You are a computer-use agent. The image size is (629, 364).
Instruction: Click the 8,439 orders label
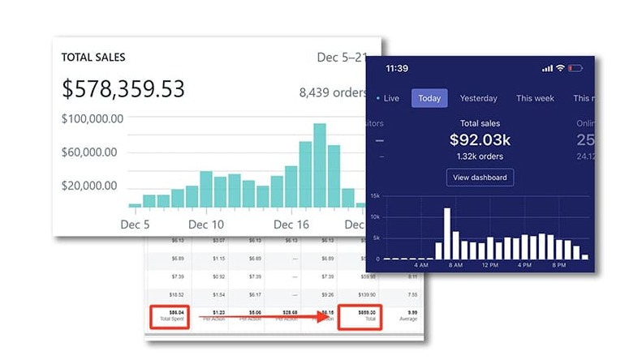click(333, 92)
